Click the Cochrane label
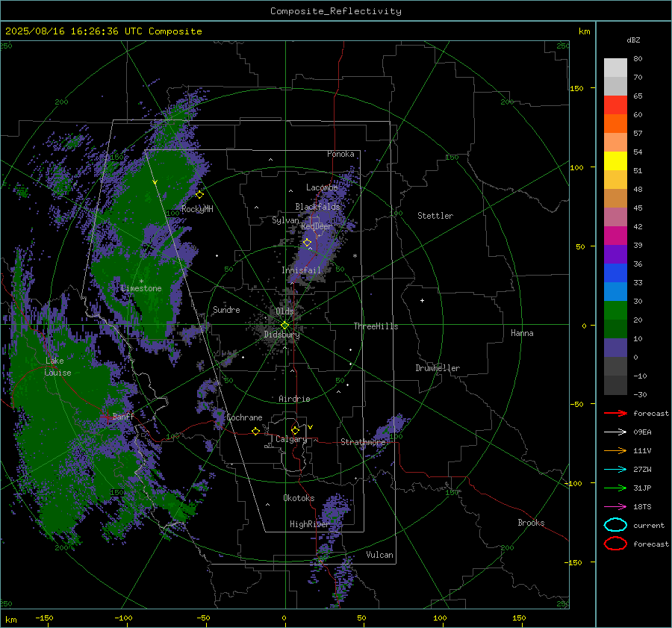 (244, 417)
